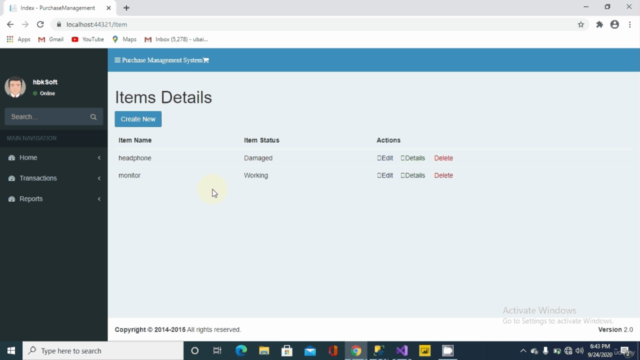Open Cortana circle icon on taskbar

click(x=195, y=351)
